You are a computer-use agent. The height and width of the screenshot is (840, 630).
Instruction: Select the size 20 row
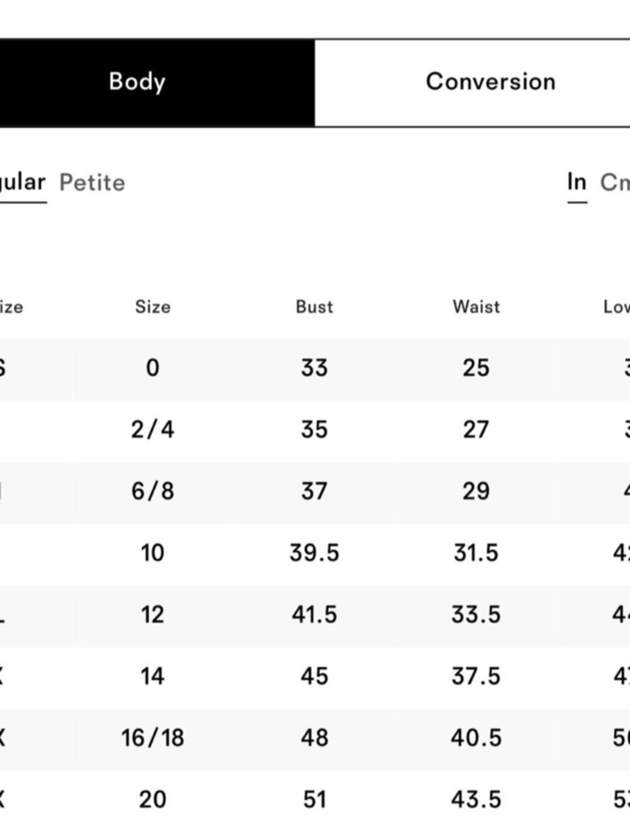[x=315, y=800]
